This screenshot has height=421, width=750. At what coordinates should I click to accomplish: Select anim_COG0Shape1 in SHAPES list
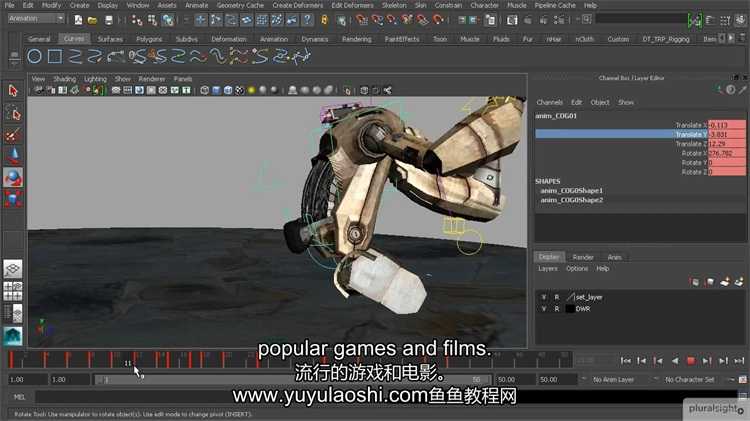572,190
